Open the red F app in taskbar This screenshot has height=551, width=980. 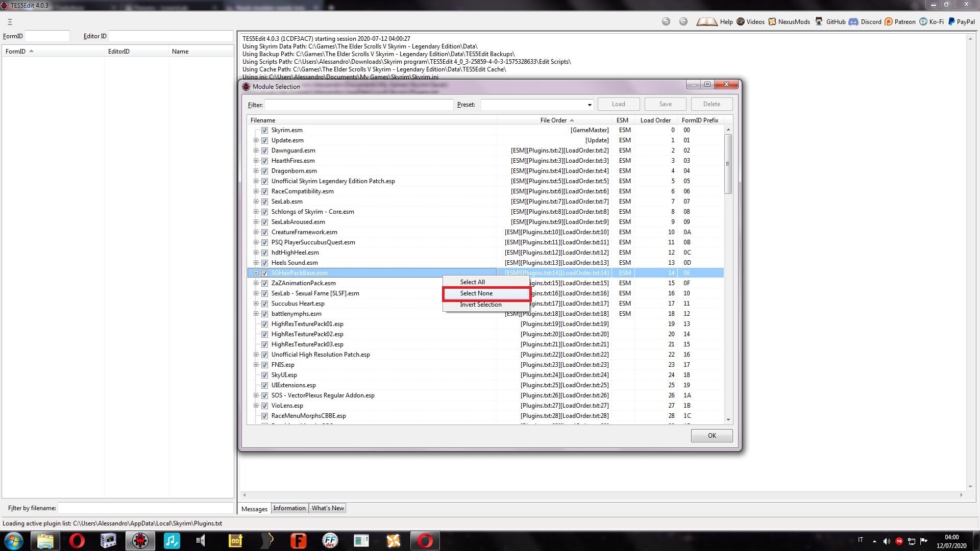coord(299,541)
